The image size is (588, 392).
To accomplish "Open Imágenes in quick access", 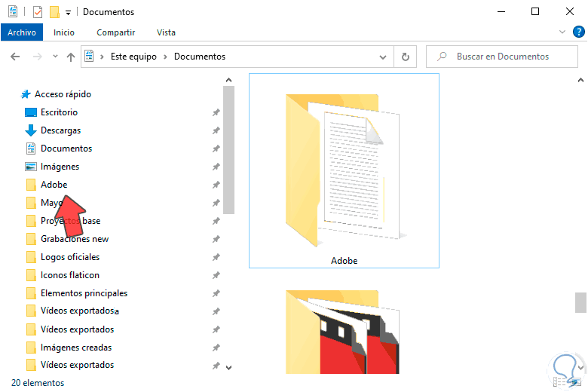I will click(60, 167).
